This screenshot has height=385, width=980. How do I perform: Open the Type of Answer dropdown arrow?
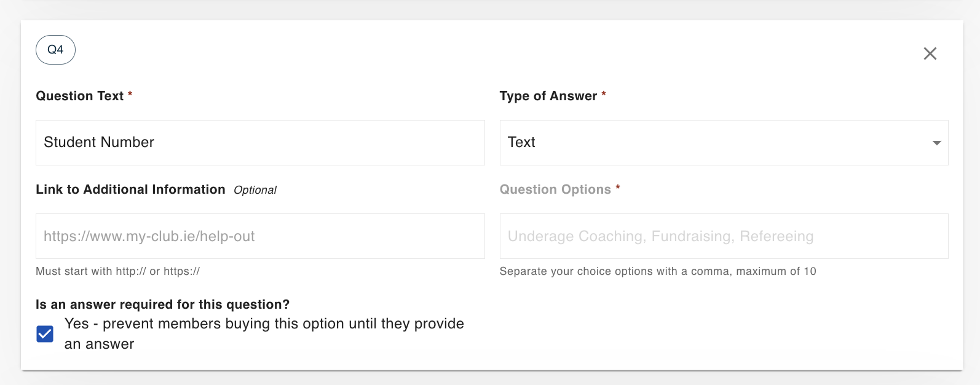[936, 143]
